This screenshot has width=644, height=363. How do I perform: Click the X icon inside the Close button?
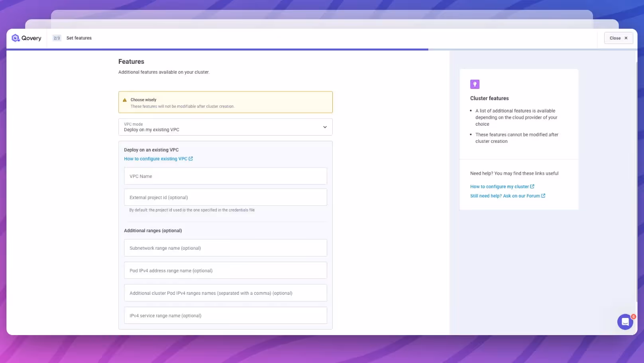626,38
